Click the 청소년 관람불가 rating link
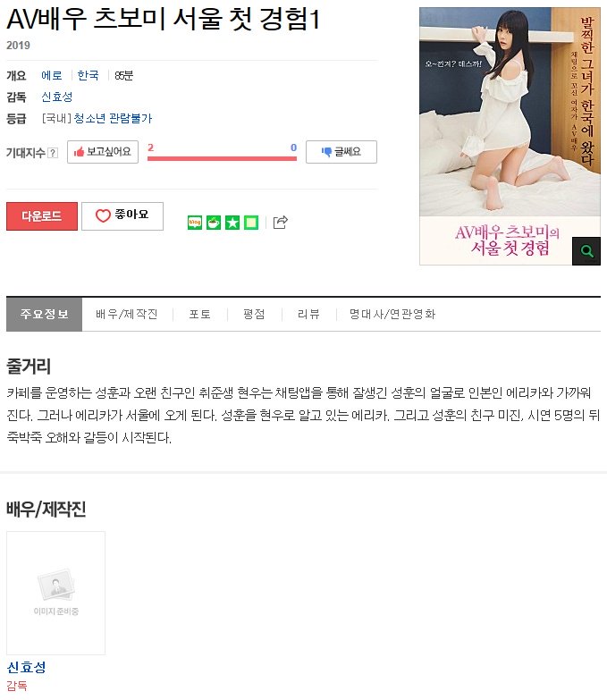Screen dimensions: 607x700 click(113, 118)
